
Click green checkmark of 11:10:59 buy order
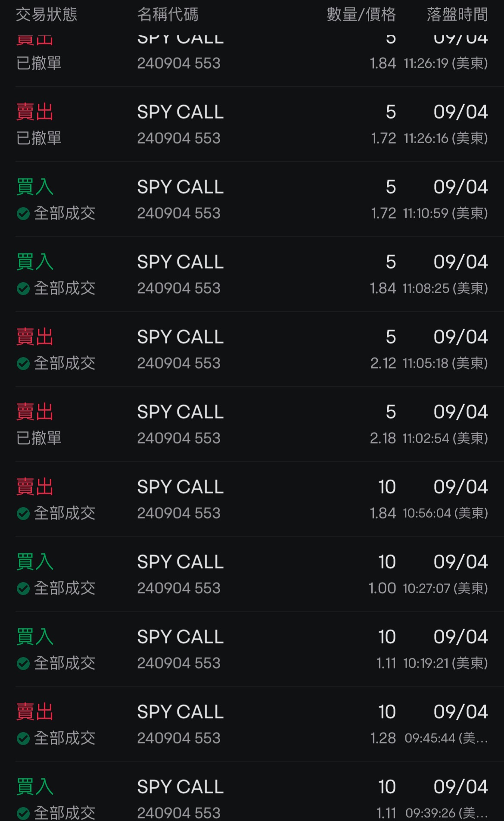click(23, 213)
